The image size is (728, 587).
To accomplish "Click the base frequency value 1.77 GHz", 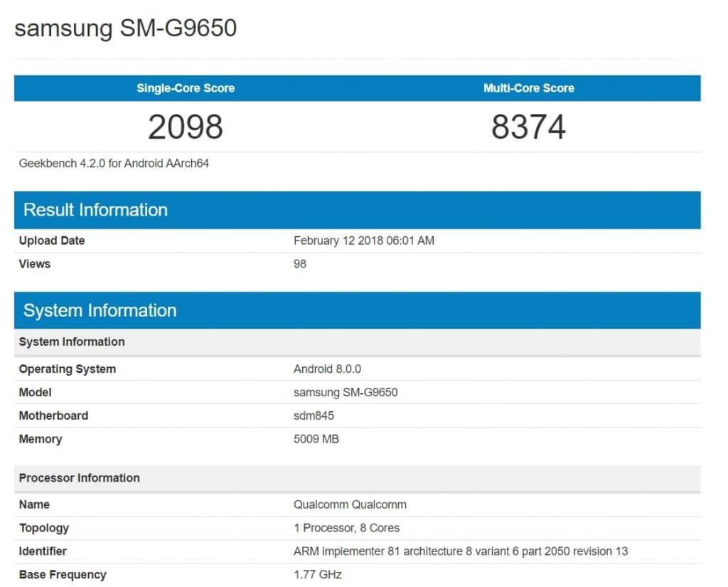I will [317, 574].
